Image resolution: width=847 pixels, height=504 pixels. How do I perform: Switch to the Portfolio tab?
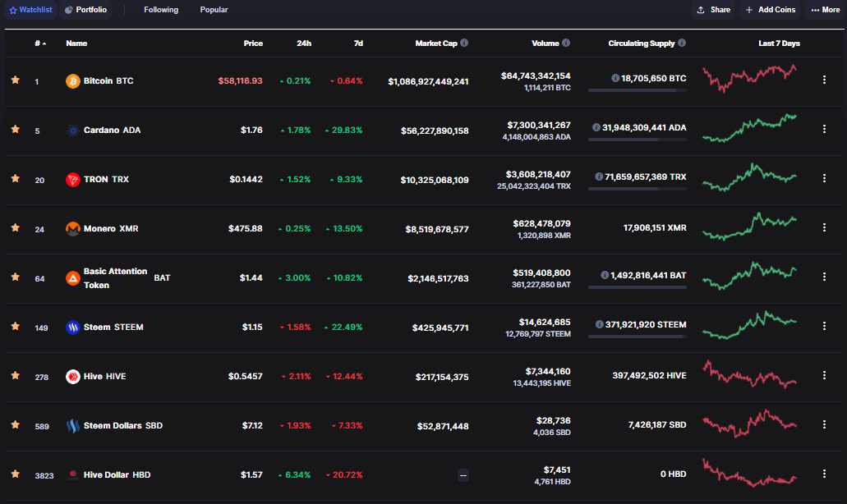85,10
